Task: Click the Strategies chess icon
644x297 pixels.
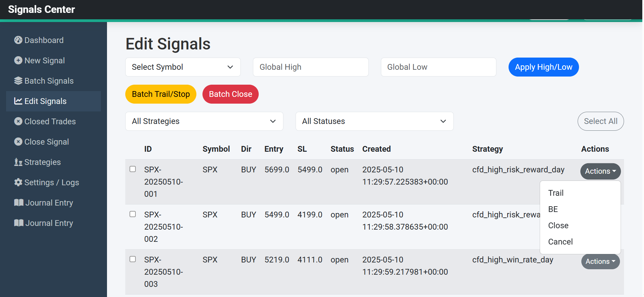Action: [x=18, y=162]
